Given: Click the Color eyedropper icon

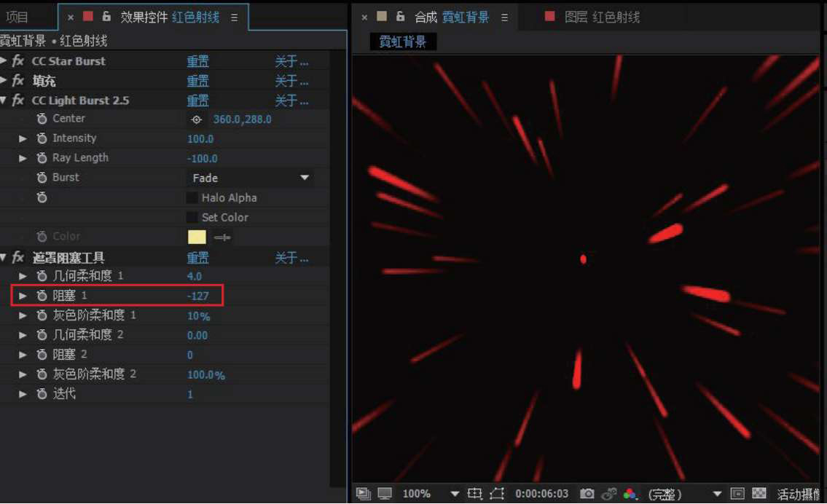Looking at the screenshot, I should point(222,237).
